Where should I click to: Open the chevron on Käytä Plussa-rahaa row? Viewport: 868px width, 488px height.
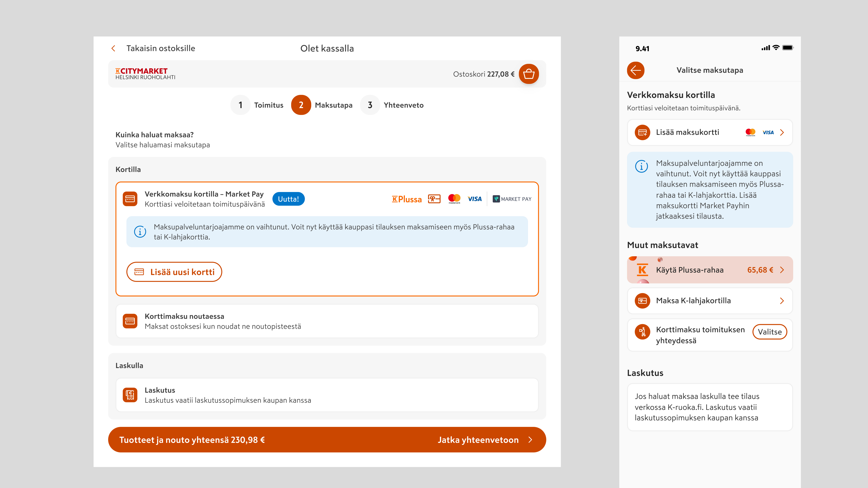pos(782,270)
